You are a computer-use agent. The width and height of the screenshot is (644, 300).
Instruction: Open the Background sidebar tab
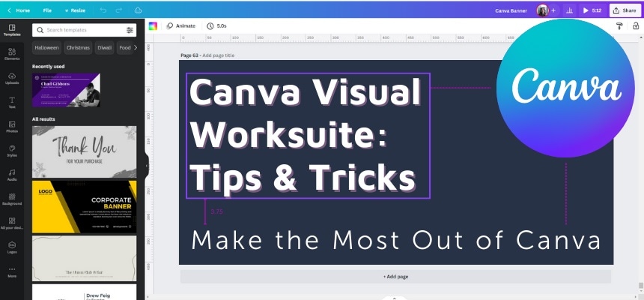point(12,199)
